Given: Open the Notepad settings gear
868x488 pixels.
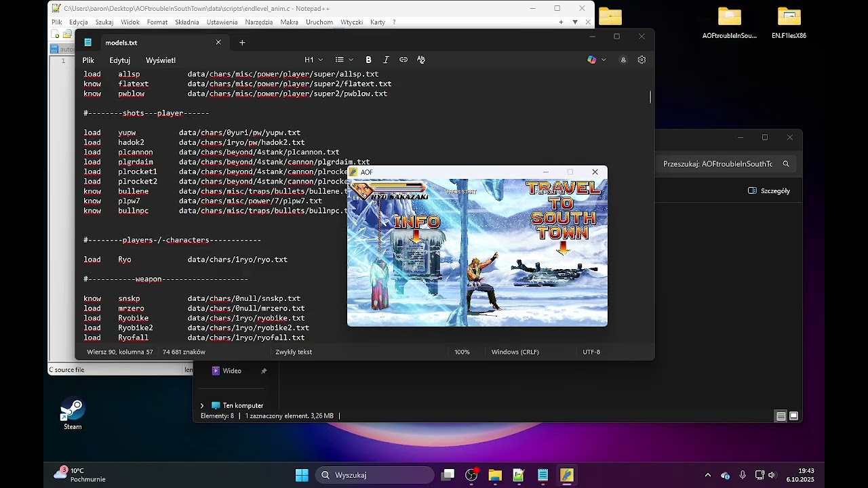Looking at the screenshot, I should tap(642, 60).
